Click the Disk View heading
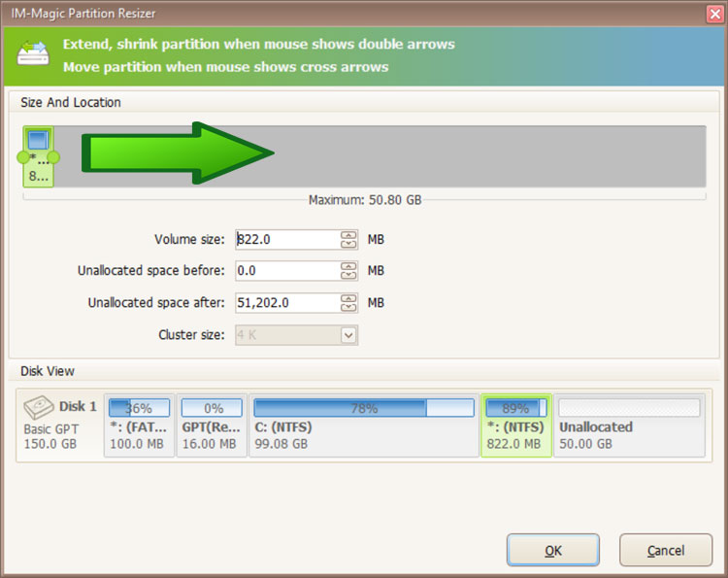 coord(48,371)
